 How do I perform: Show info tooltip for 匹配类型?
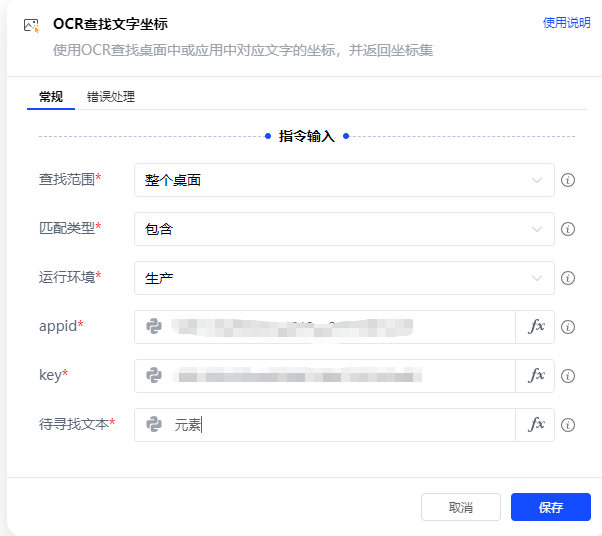pyautogui.click(x=568, y=229)
